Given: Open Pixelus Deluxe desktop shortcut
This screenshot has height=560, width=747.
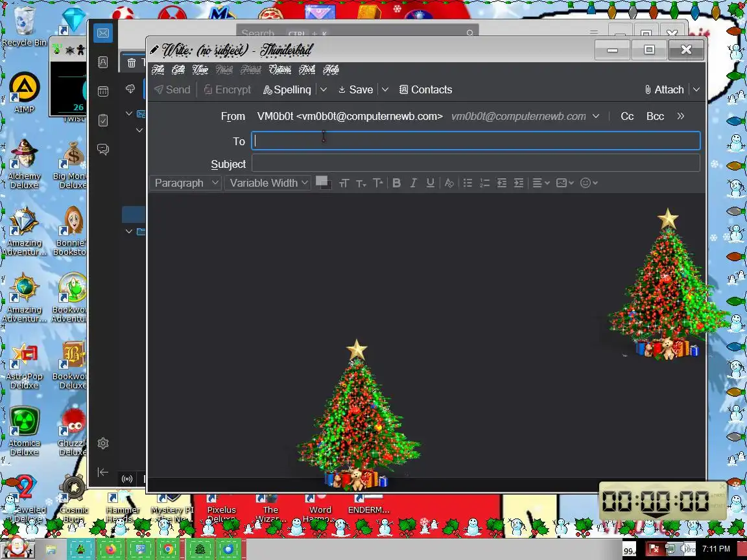Looking at the screenshot, I should 222,509.
